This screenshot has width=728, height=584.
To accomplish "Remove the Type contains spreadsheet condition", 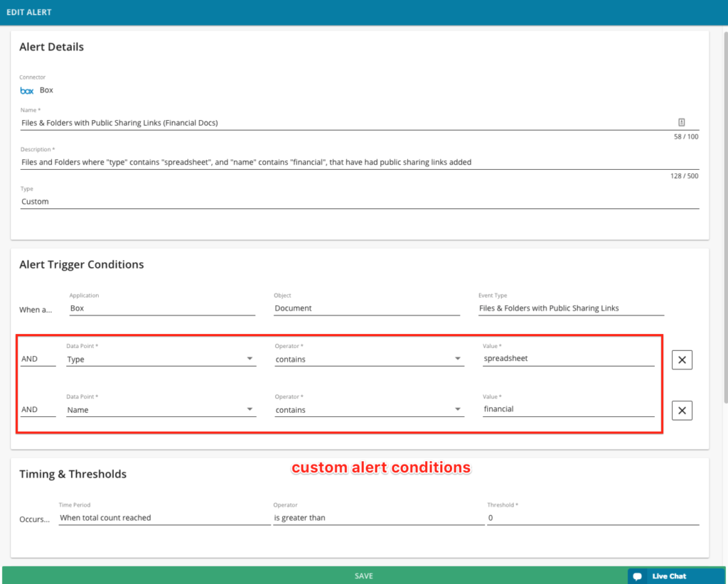I will pos(682,359).
